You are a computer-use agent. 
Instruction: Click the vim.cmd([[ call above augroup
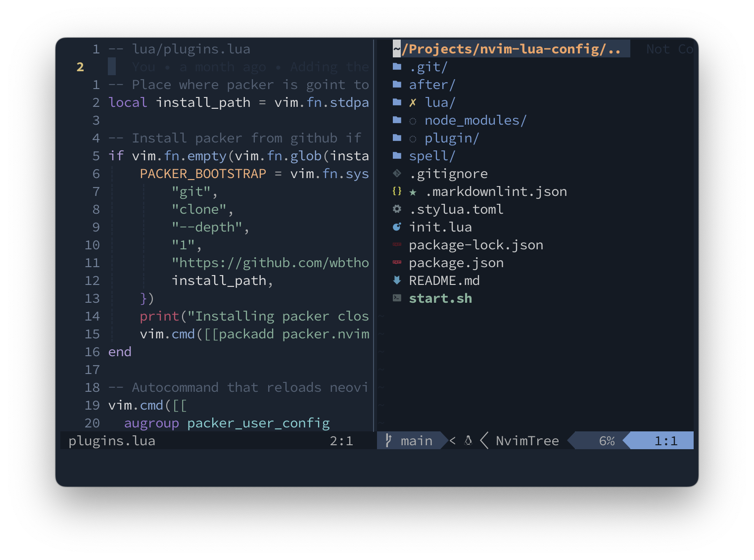[x=147, y=405]
